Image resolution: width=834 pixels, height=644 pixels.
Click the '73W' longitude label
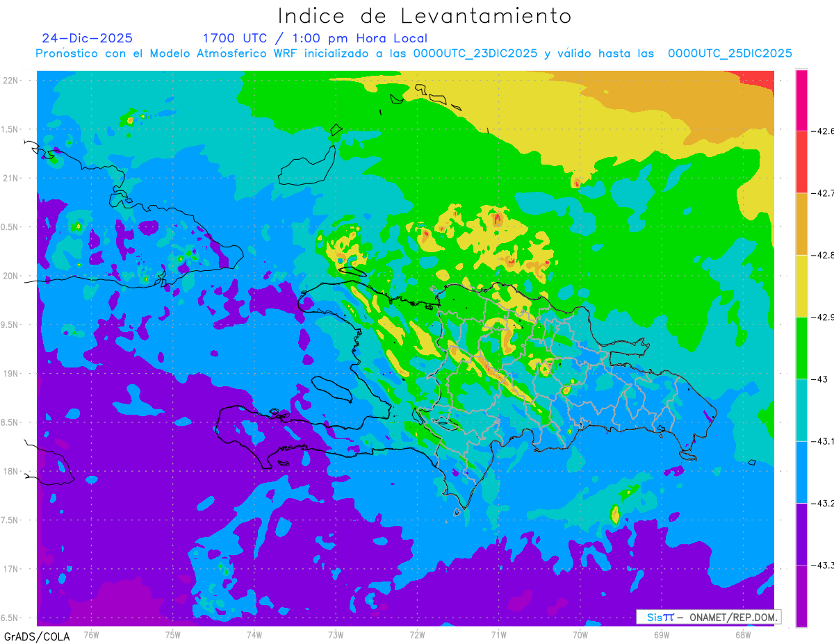pyautogui.click(x=336, y=634)
